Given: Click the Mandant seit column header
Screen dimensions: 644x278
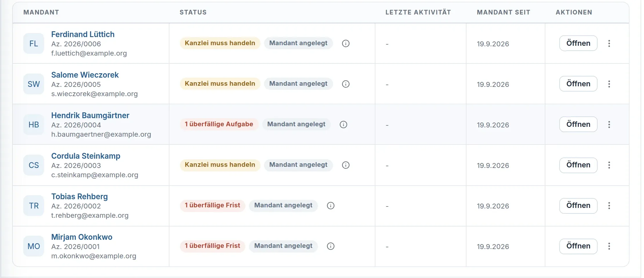Looking at the screenshot, I should point(503,12).
